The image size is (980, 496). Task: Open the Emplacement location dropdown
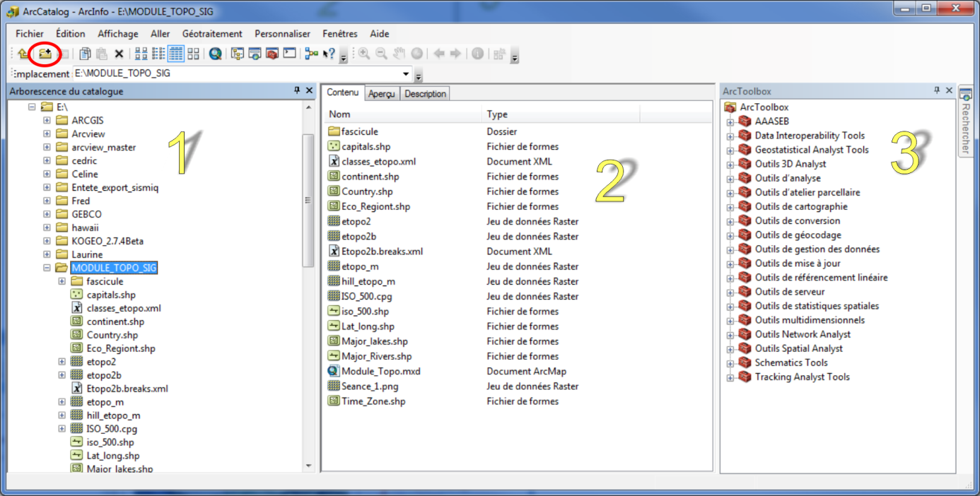coord(406,73)
